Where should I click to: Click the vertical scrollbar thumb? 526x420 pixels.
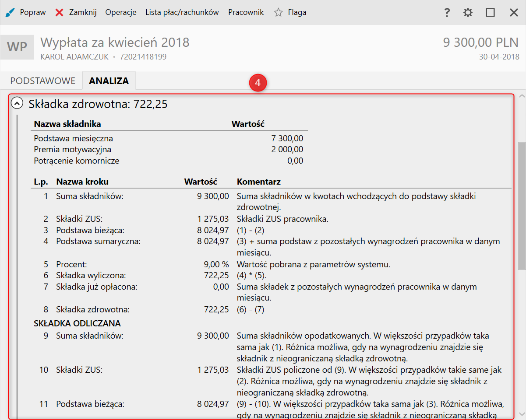[x=521, y=206]
